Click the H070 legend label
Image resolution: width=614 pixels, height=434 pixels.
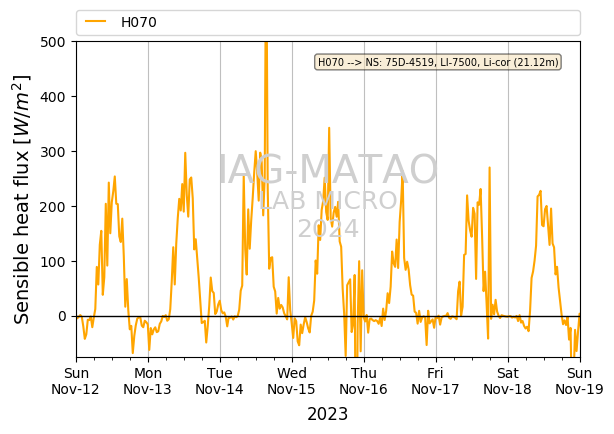tap(139, 22)
